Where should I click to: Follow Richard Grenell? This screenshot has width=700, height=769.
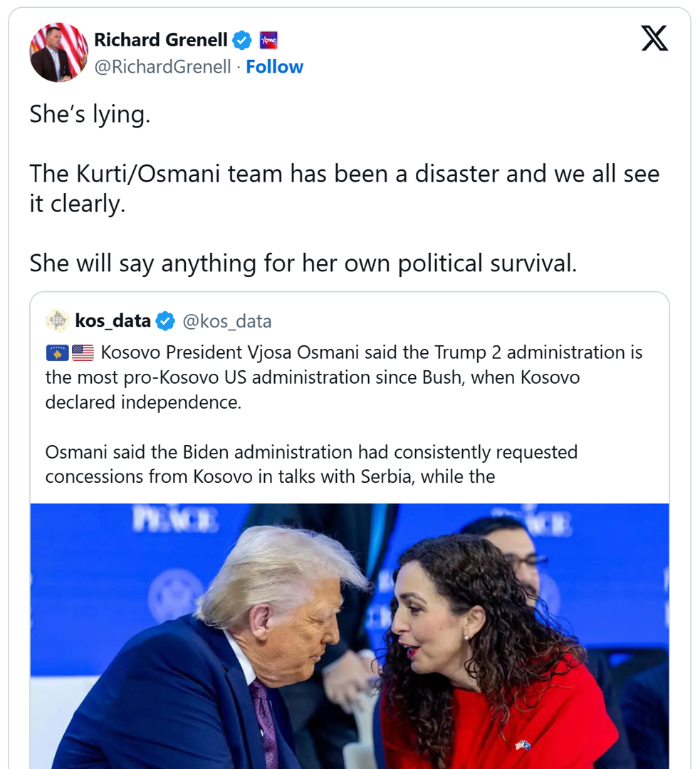point(274,67)
